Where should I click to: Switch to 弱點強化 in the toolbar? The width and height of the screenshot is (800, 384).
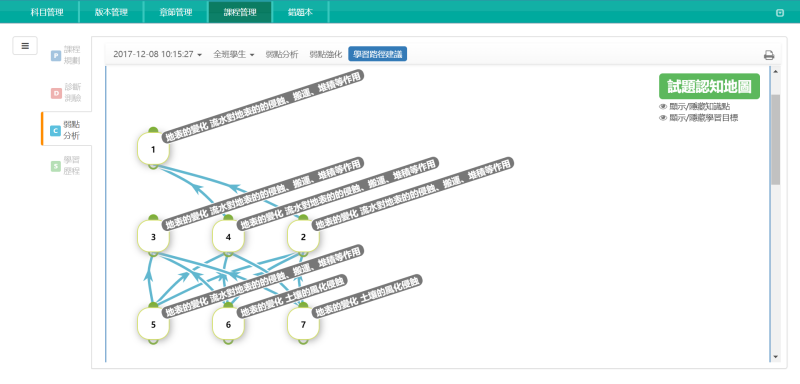click(x=326, y=54)
